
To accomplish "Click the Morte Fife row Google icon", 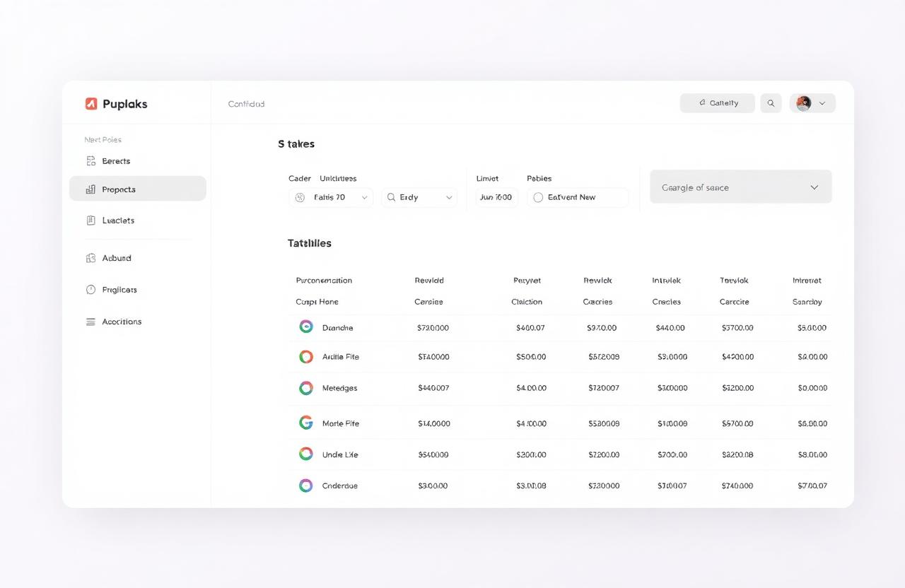I will pyautogui.click(x=305, y=423).
